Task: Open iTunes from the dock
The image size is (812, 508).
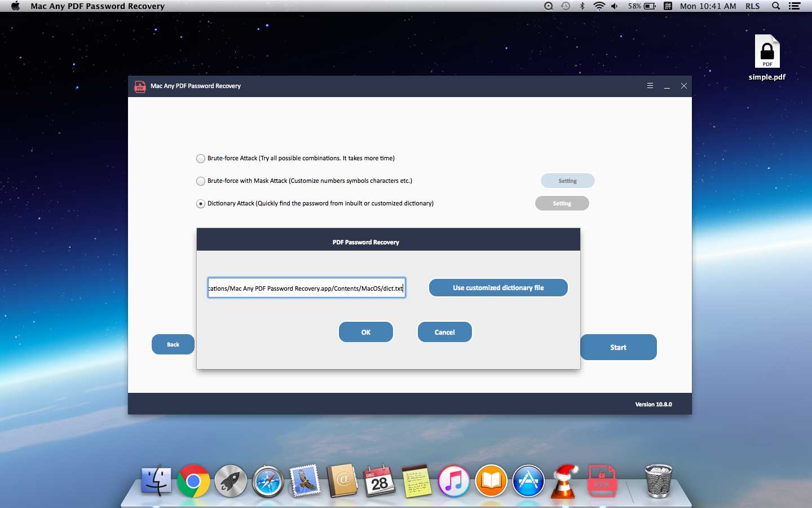Action: pyautogui.click(x=454, y=481)
